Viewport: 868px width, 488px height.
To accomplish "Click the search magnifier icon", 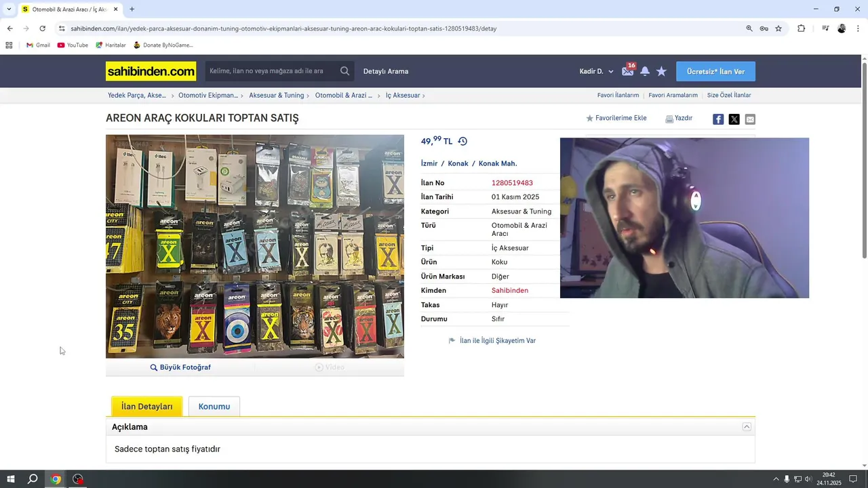I will click(x=345, y=71).
